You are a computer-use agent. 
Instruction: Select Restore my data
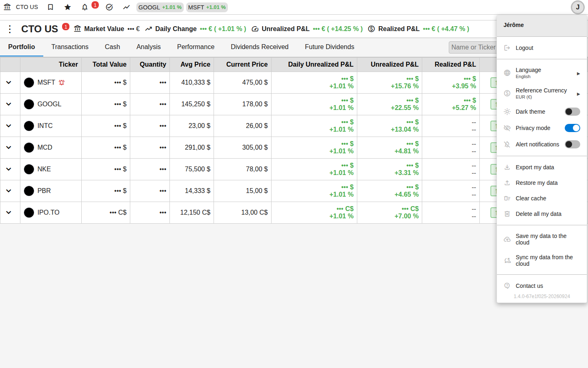click(x=542, y=183)
